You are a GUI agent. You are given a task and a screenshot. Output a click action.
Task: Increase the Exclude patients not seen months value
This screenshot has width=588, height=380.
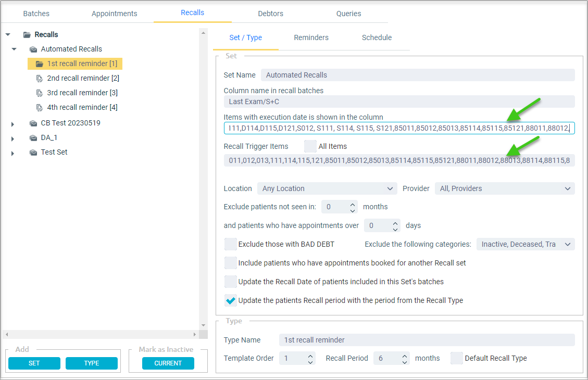click(x=353, y=204)
